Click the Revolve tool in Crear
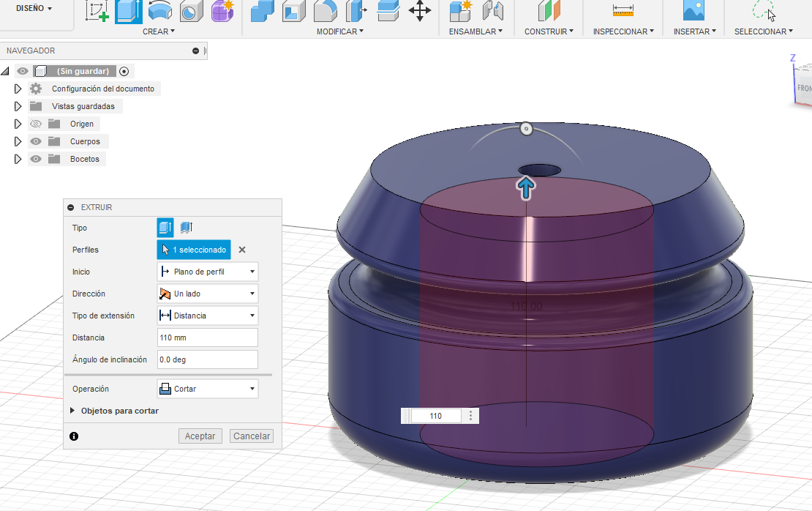The width and height of the screenshot is (812, 511). [x=159, y=10]
